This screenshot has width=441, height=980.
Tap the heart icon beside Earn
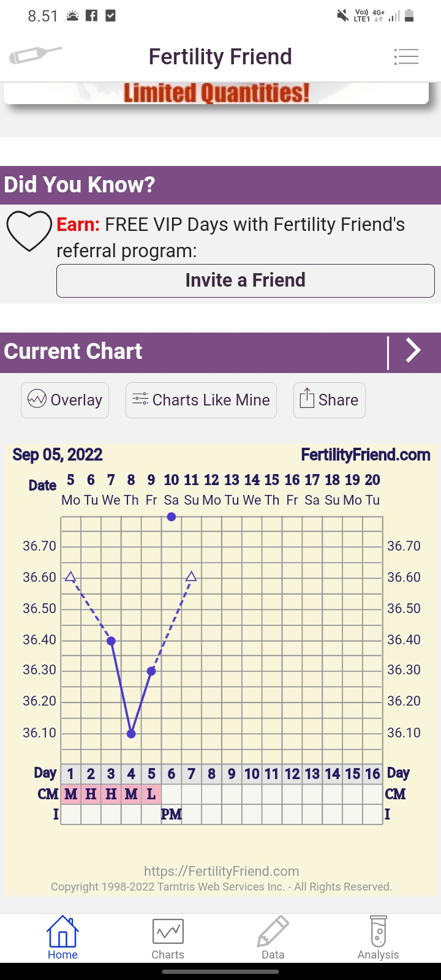pos(29,230)
